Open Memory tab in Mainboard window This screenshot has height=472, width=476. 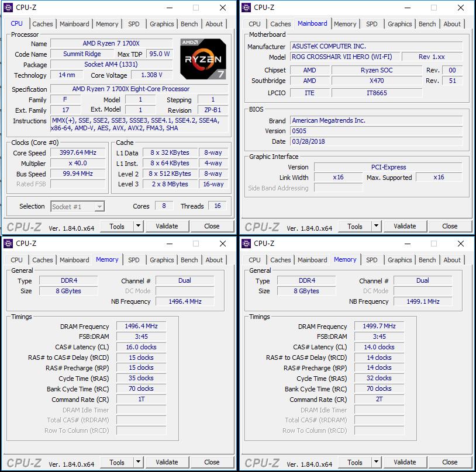345,24
